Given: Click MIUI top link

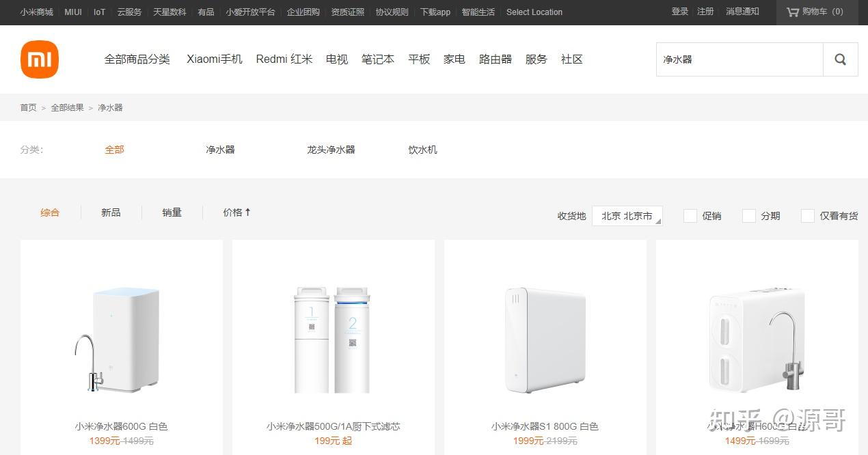Looking at the screenshot, I should (x=73, y=12).
